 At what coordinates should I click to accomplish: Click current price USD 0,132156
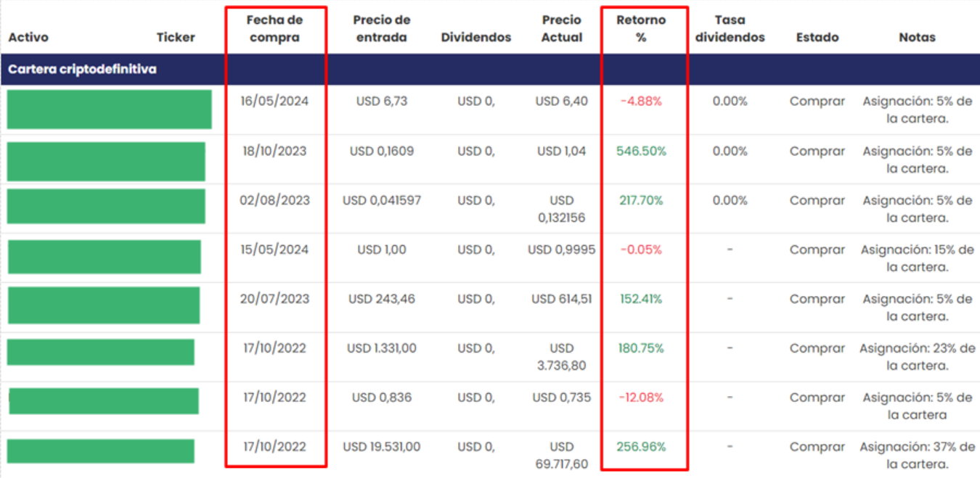coord(562,209)
